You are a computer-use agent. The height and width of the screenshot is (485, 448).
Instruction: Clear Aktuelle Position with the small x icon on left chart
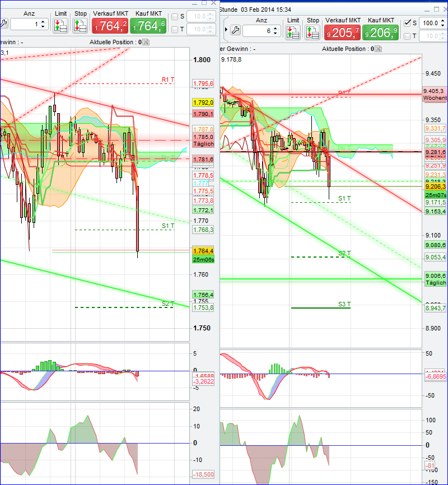coord(146,42)
